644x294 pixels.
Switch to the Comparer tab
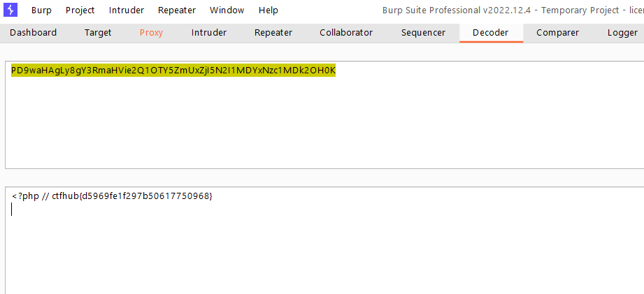(x=558, y=33)
